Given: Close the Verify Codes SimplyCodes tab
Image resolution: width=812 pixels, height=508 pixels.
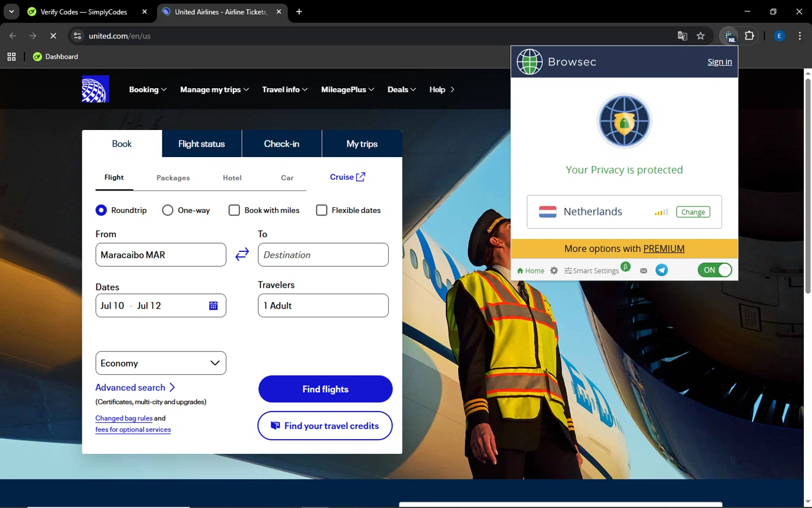Looking at the screenshot, I should point(145,11).
